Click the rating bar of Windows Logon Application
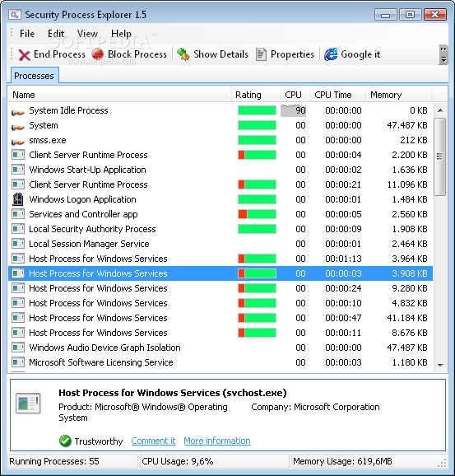 (x=257, y=199)
